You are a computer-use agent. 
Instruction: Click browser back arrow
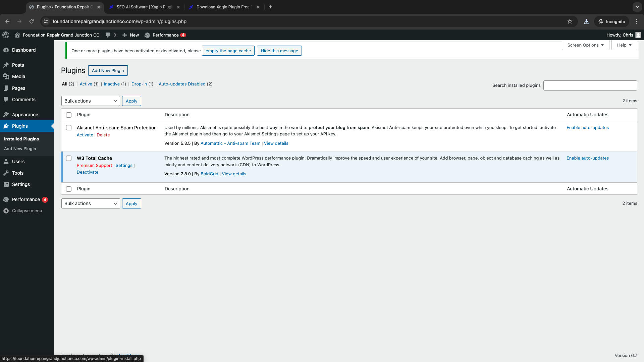pos(7,21)
